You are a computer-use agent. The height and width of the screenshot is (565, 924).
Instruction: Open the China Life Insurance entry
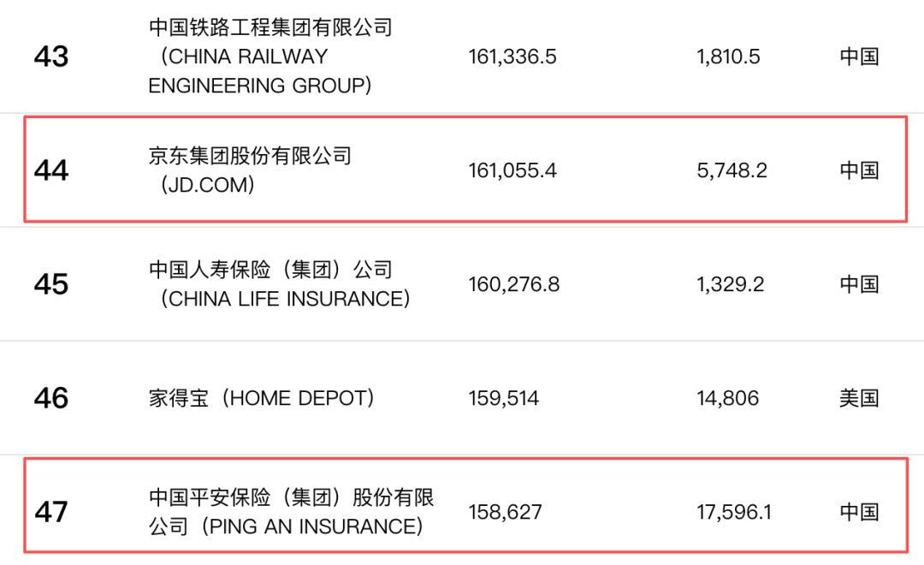tap(279, 284)
